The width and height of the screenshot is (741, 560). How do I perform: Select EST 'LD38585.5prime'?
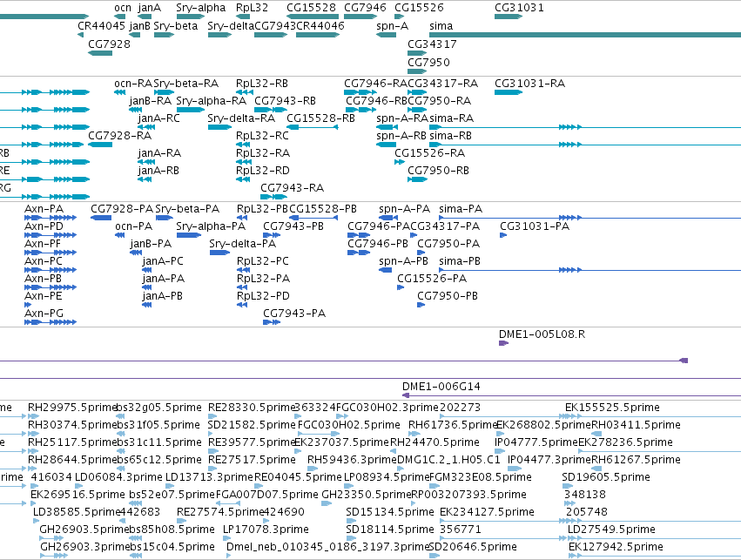(x=77, y=512)
